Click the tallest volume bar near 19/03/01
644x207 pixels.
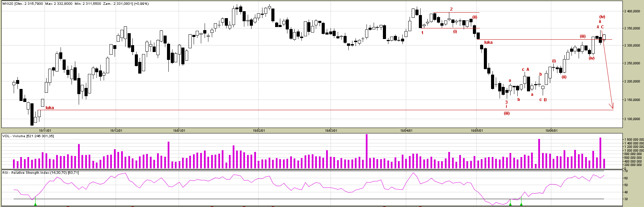366,151
